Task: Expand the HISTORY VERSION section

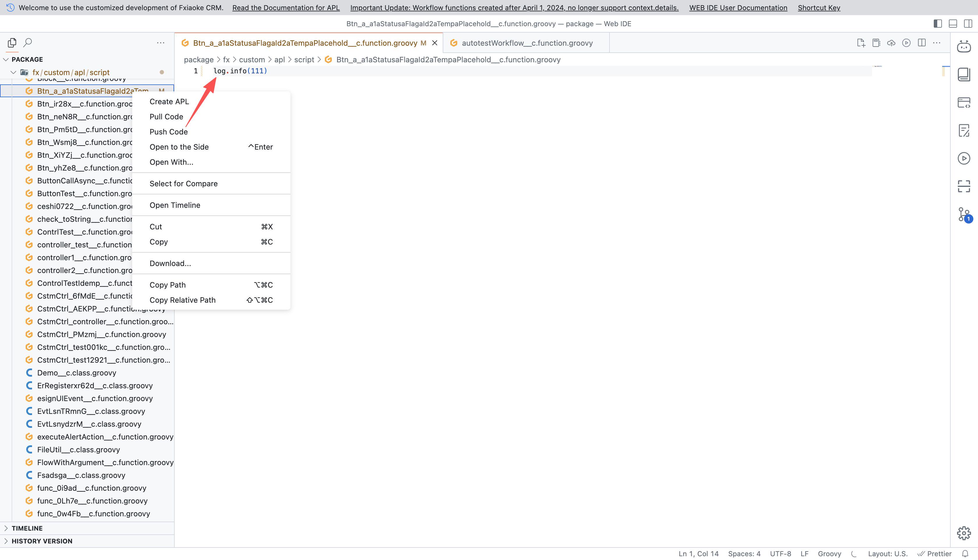Action: [x=42, y=541]
